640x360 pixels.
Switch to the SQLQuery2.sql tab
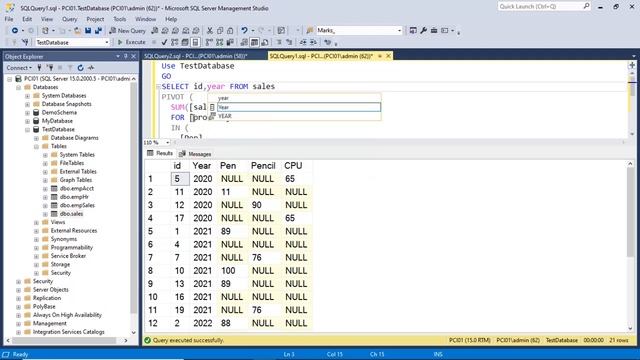[x=196, y=56]
